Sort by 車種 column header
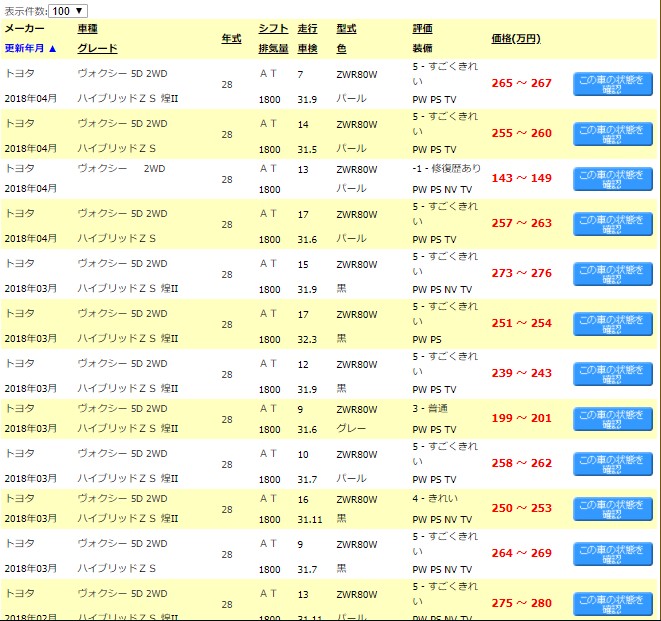 tap(88, 29)
